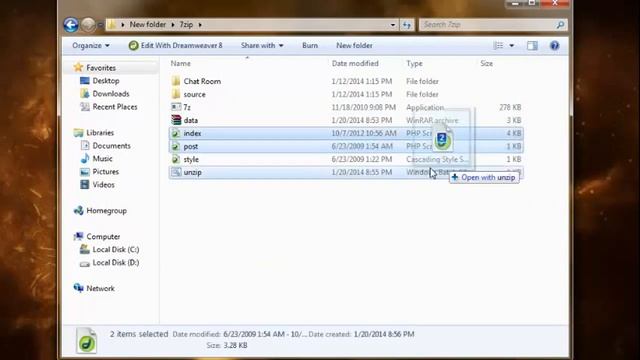Select Homegroup in the navigation pane

coord(106,211)
